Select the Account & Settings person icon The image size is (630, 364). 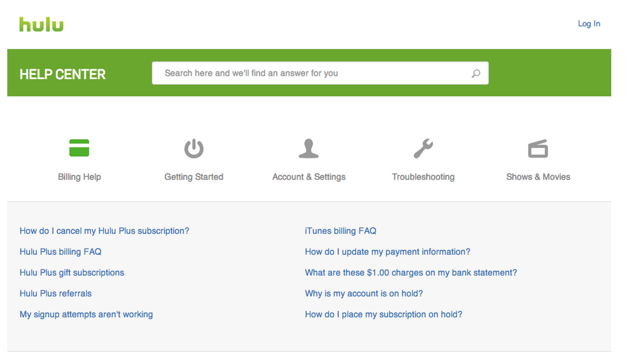(309, 148)
